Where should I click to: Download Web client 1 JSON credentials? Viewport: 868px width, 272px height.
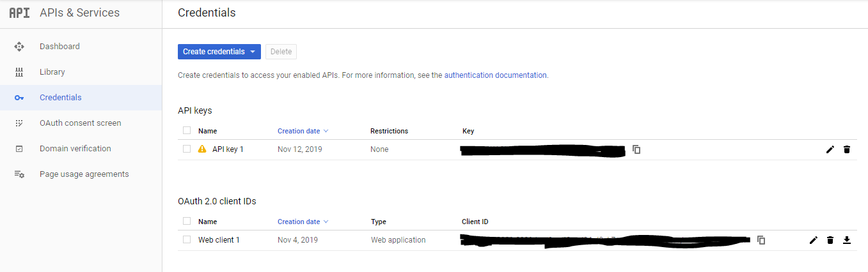847,240
